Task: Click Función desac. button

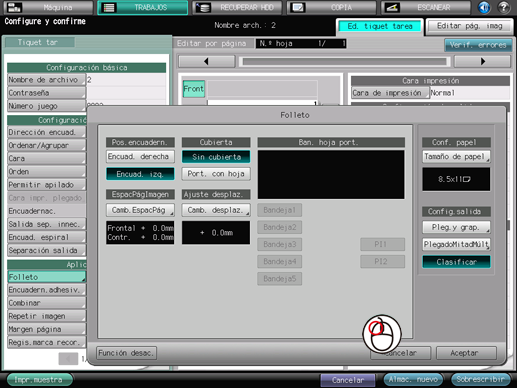Action: click(126, 353)
